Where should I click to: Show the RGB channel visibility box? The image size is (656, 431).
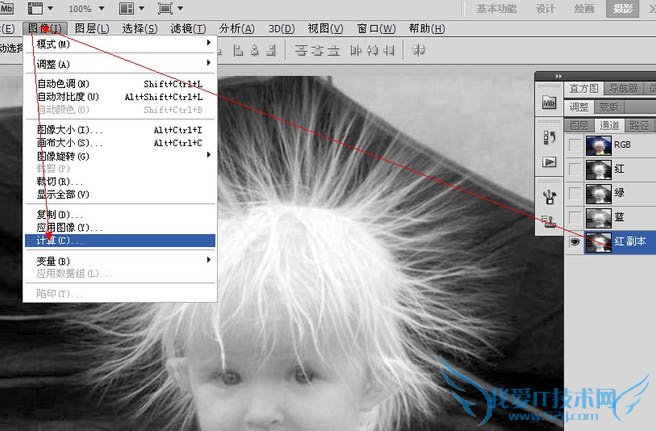pos(574,144)
